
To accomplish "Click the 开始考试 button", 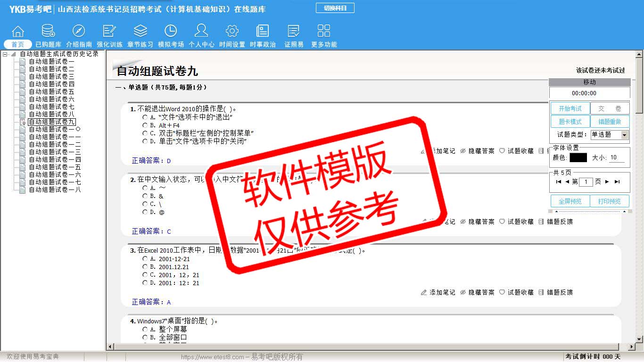I will tap(570, 108).
